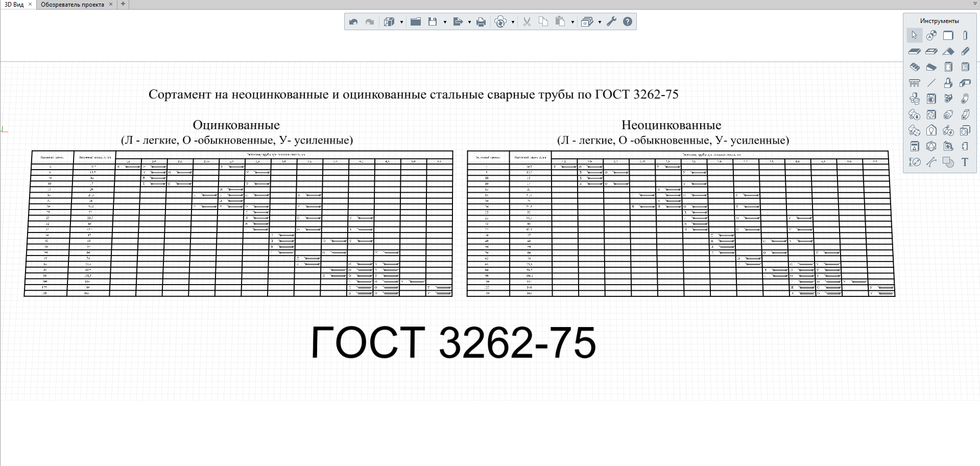Open settings with wrench icon

tap(611, 21)
